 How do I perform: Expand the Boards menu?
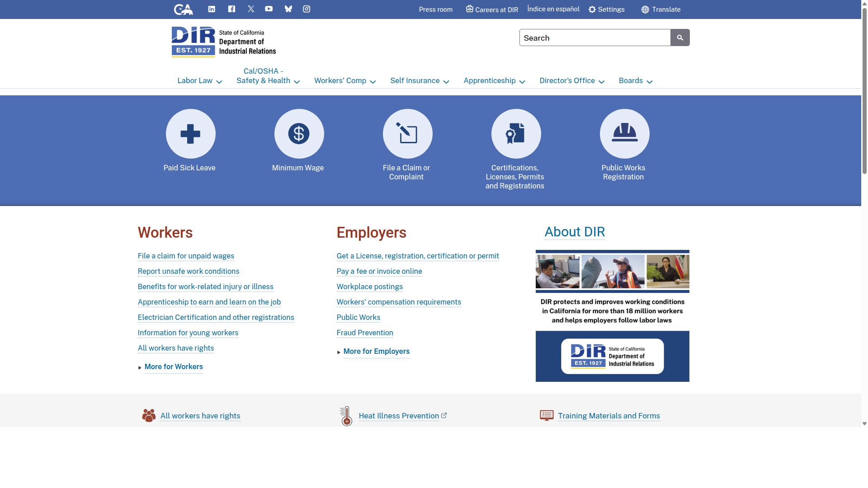click(636, 81)
